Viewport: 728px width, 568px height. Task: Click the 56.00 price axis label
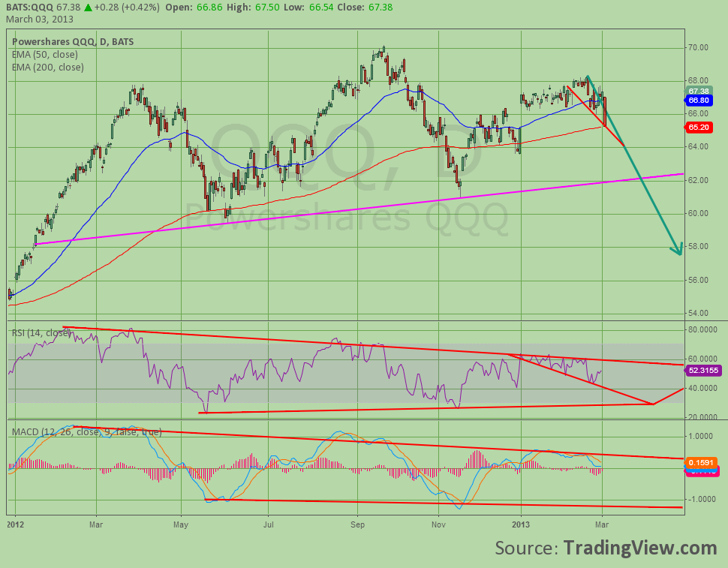pos(698,280)
